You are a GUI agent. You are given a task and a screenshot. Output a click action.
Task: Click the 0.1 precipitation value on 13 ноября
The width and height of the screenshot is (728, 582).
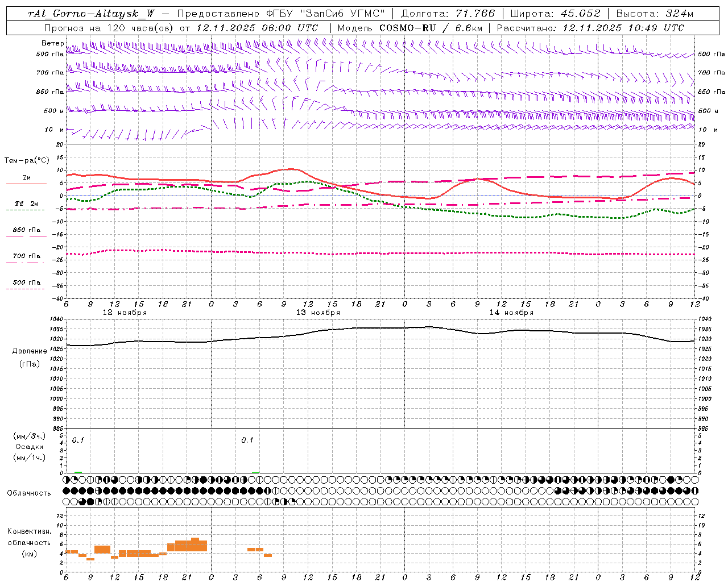[247, 440]
